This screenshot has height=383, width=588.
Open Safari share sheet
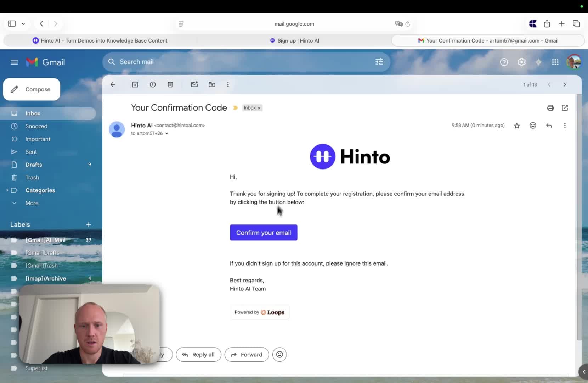(547, 23)
